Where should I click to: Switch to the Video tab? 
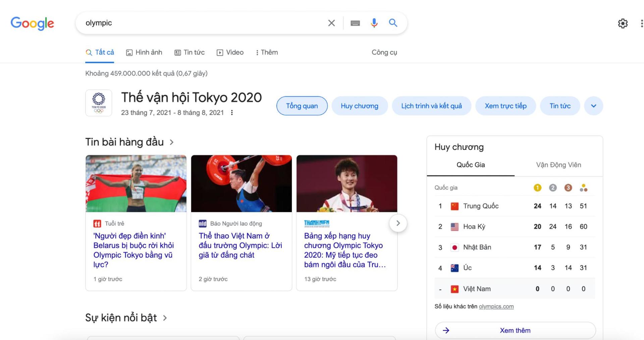click(230, 52)
